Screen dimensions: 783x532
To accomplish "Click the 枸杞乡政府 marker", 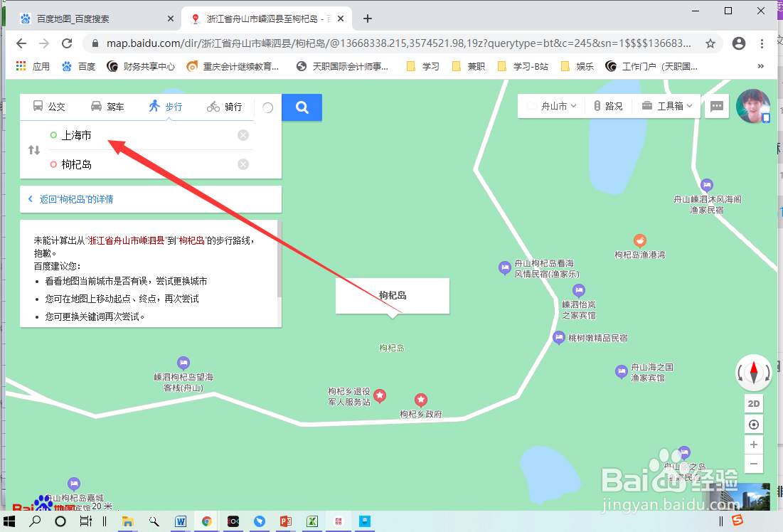I will [421, 400].
